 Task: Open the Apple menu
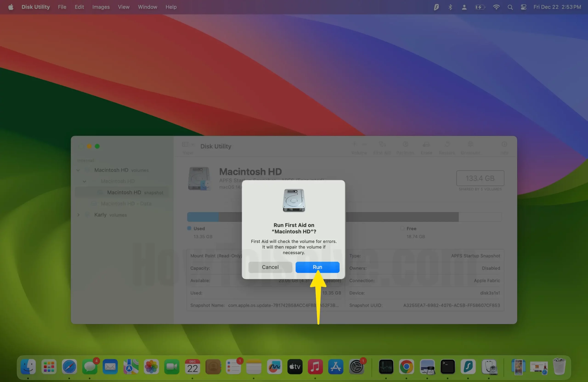tap(11, 7)
